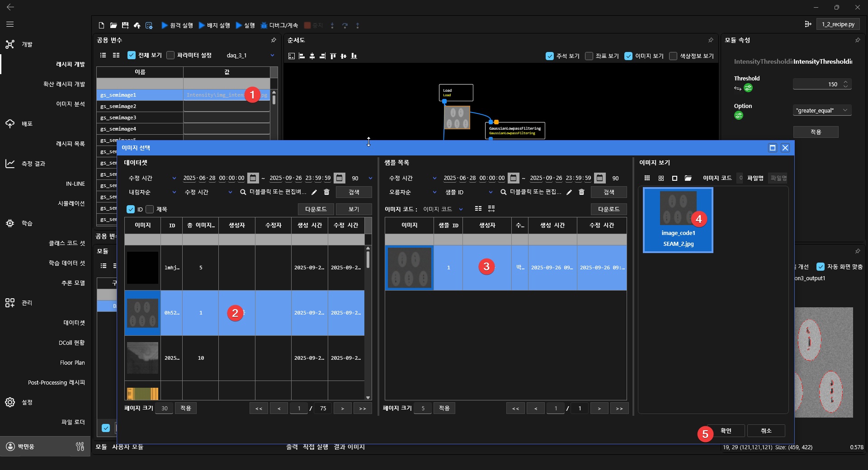This screenshot has width=868, height=470.
Task: Click the save recipe icon
Action: pos(125,25)
